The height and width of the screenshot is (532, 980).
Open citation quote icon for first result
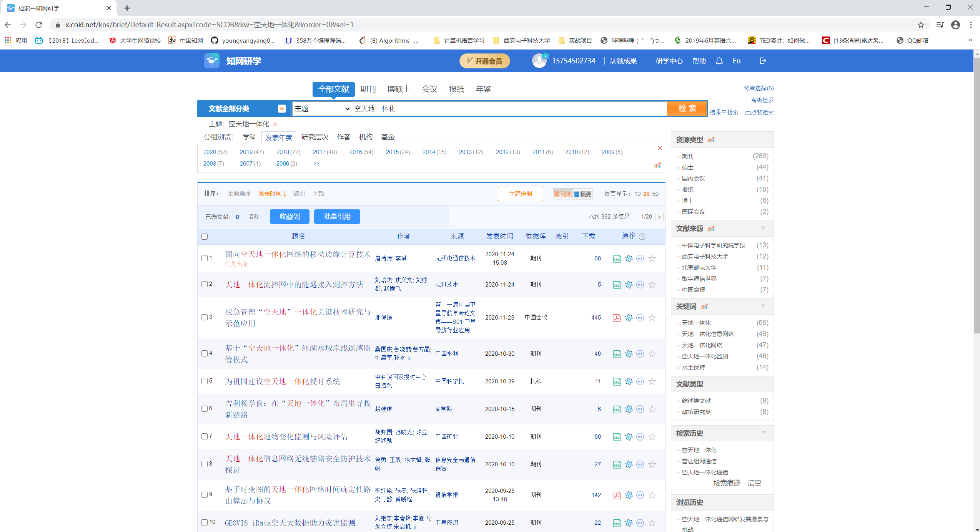click(x=640, y=259)
